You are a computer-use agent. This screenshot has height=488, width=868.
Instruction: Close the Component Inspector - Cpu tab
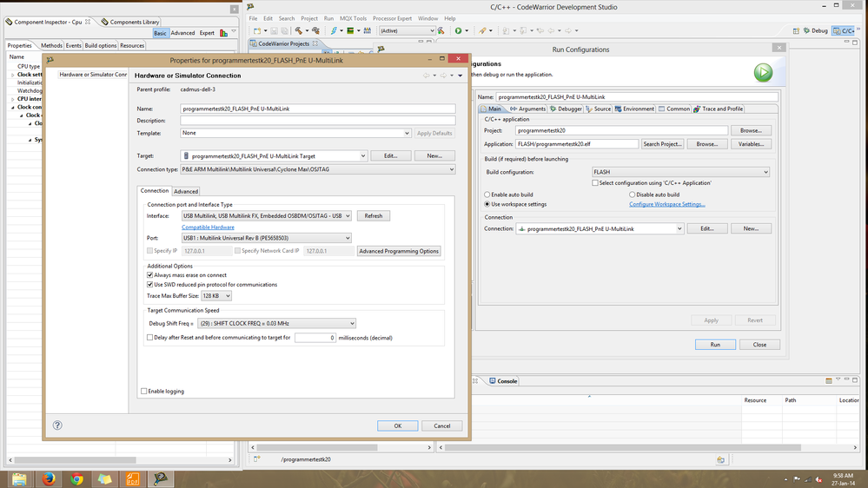pos(88,22)
